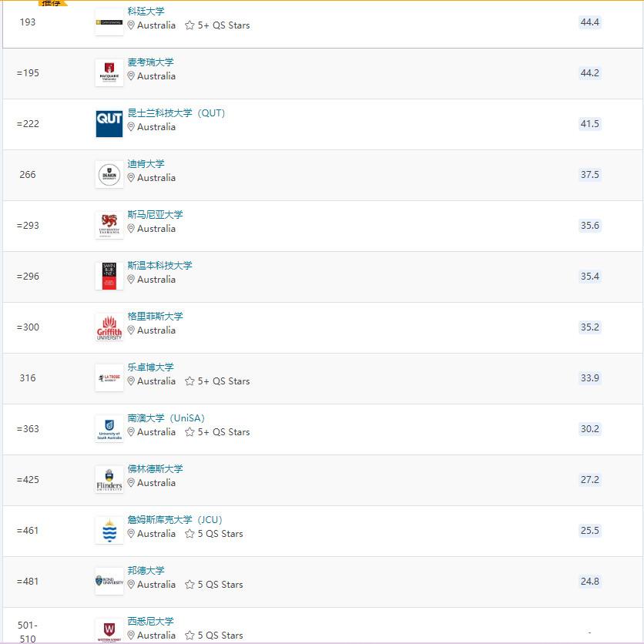Click the overall score 44.2

click(x=590, y=73)
